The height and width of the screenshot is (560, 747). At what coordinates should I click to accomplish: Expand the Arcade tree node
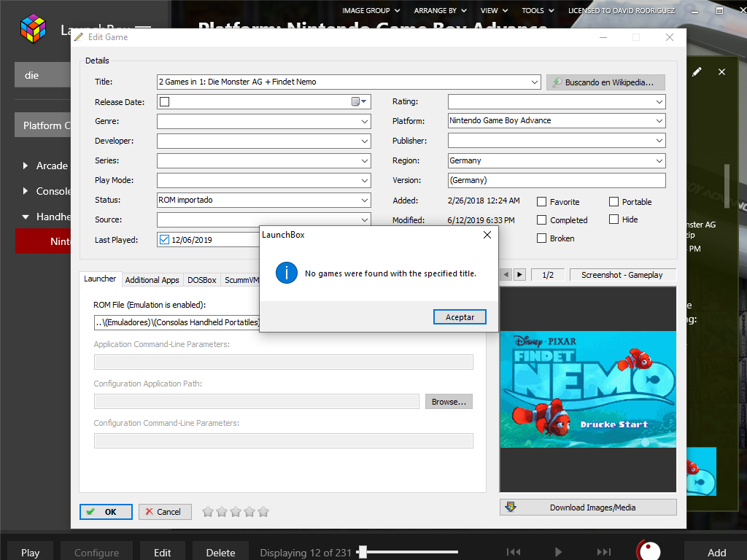click(26, 166)
